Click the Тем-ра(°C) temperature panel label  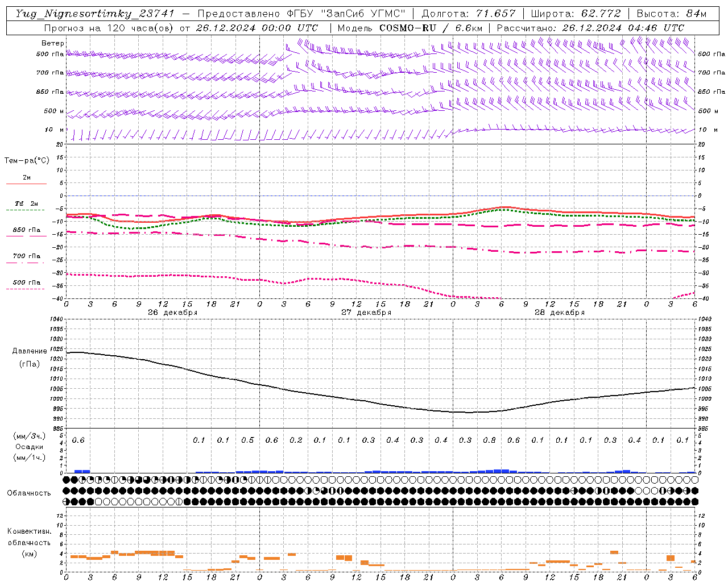[x=27, y=160]
